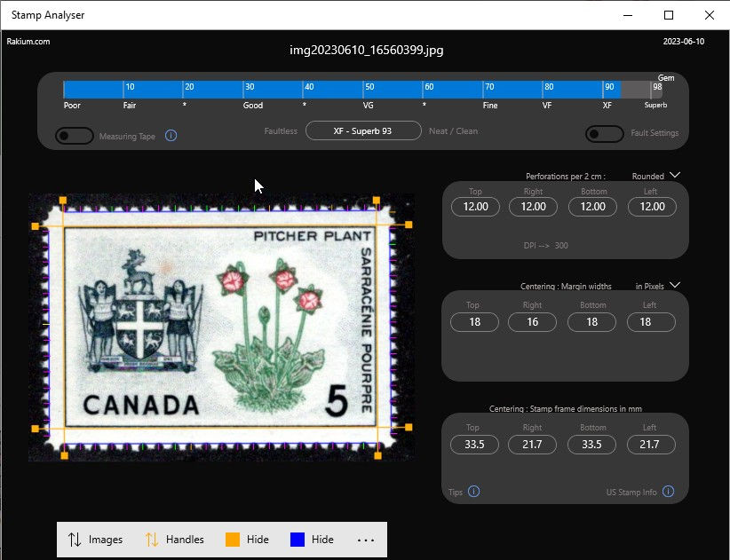
Task: Hide the blue perforation overlay
Action: pos(312,540)
